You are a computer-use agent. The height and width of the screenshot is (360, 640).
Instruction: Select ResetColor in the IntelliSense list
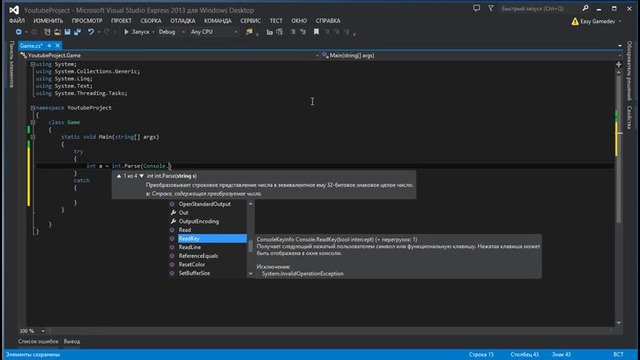click(x=207, y=264)
